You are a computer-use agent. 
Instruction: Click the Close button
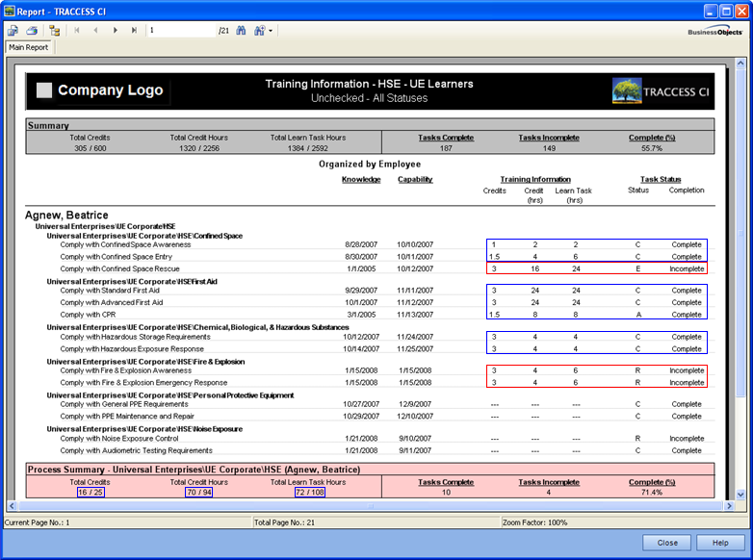click(x=667, y=543)
